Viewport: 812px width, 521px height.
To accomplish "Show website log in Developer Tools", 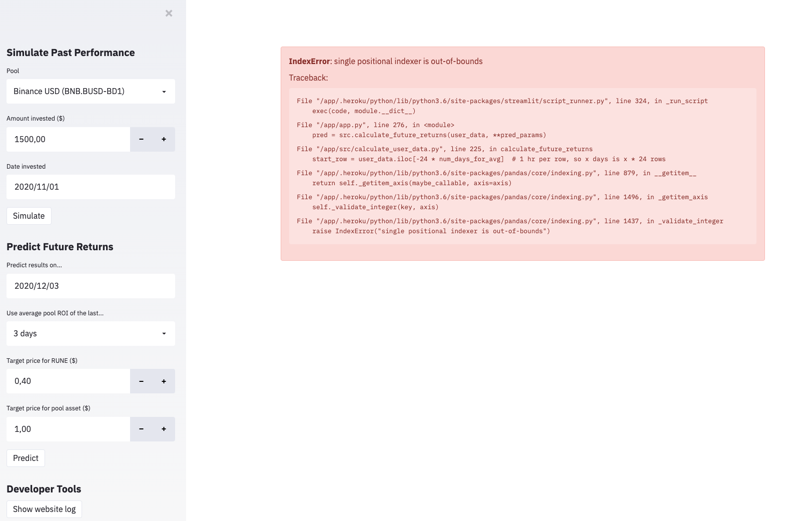I will point(44,509).
